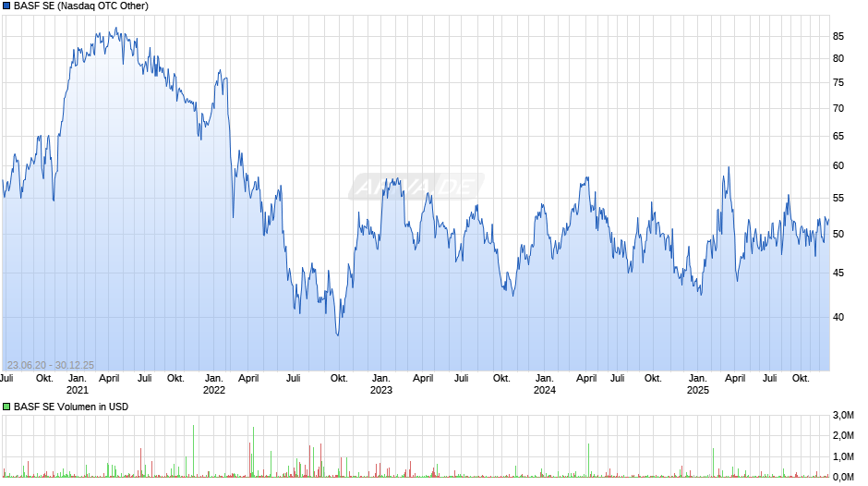868x486 pixels.
Task: Click the 2025 year label on time axis
Action: 697,390
